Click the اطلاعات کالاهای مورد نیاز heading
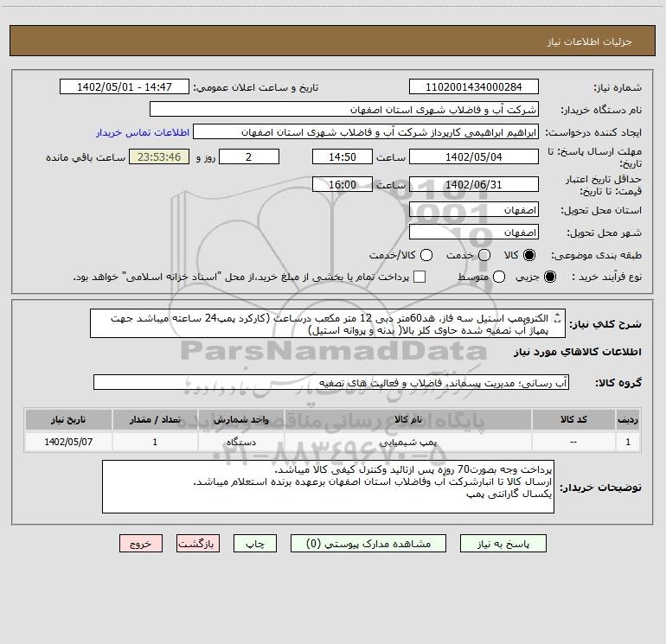The width and height of the screenshot is (666, 644). (x=578, y=352)
